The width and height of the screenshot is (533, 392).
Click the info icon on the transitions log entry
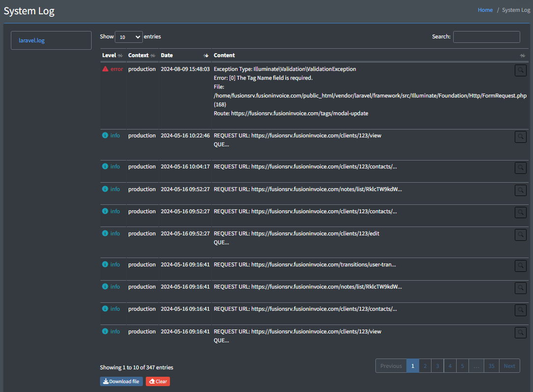coord(105,264)
